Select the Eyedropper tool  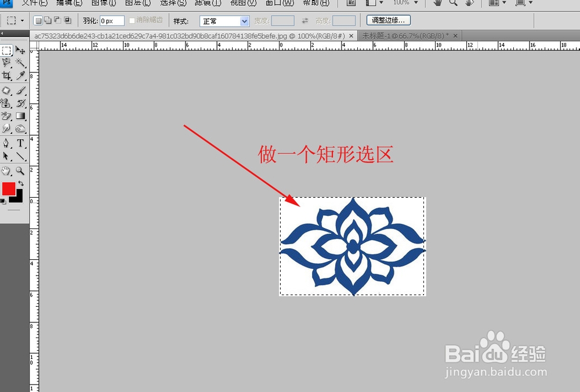(x=20, y=76)
